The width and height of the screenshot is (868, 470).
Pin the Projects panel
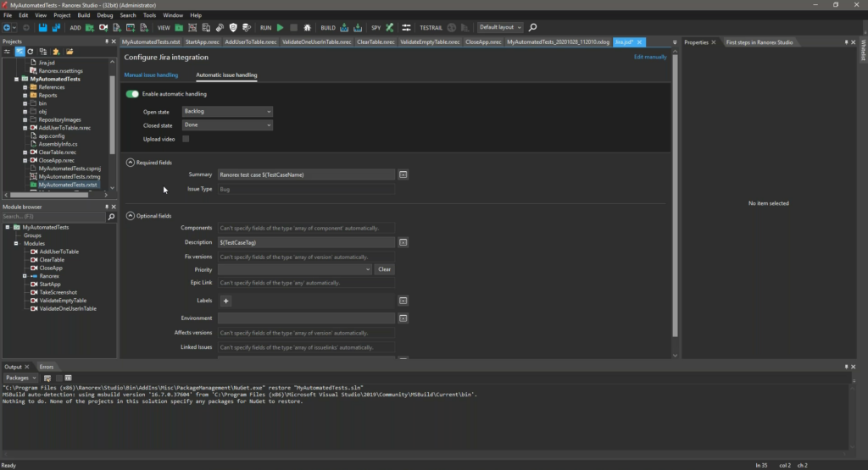(x=107, y=41)
